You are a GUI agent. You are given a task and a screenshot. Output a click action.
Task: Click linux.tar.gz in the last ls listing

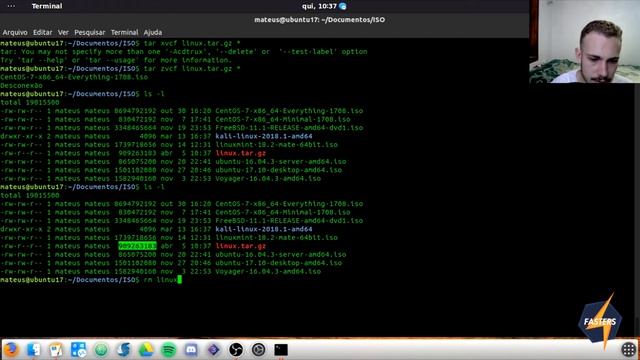click(241, 246)
